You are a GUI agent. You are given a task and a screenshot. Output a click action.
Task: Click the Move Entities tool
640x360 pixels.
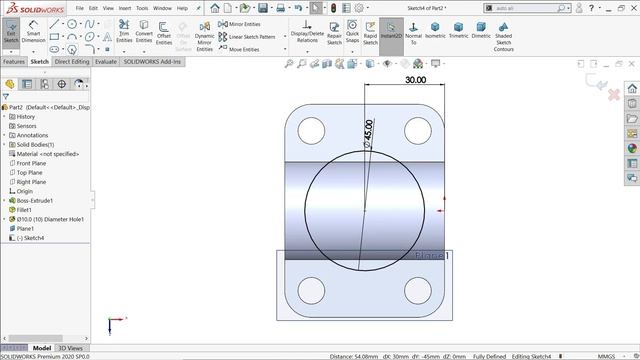click(x=239, y=49)
